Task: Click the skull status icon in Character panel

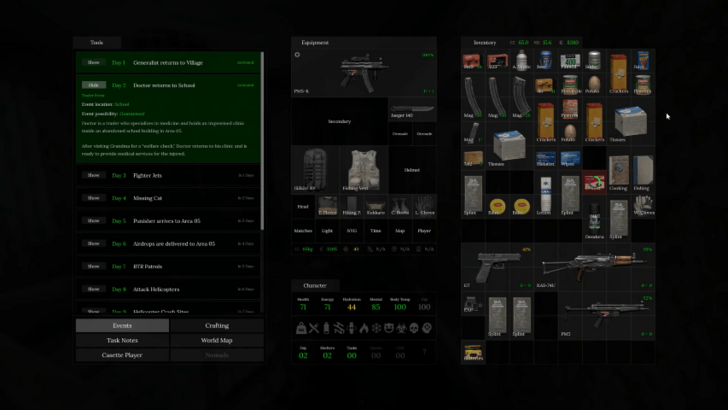Action: (414, 328)
